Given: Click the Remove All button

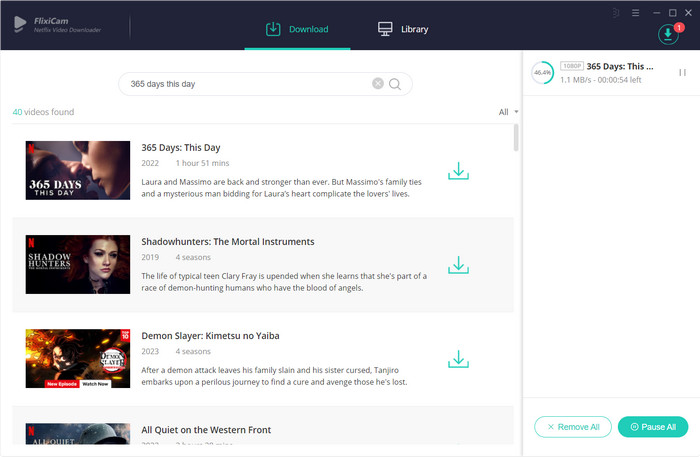Looking at the screenshot, I should (x=573, y=427).
